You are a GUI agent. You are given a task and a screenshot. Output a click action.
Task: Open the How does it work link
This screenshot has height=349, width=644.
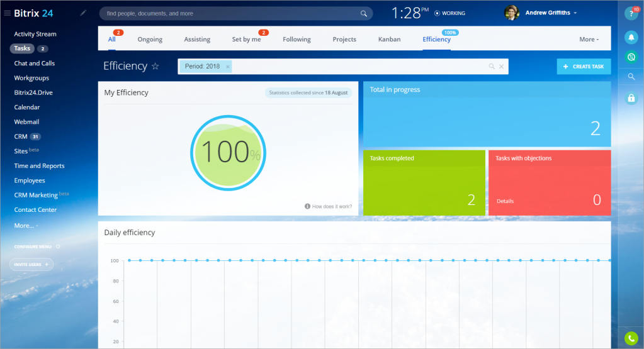[x=329, y=206]
